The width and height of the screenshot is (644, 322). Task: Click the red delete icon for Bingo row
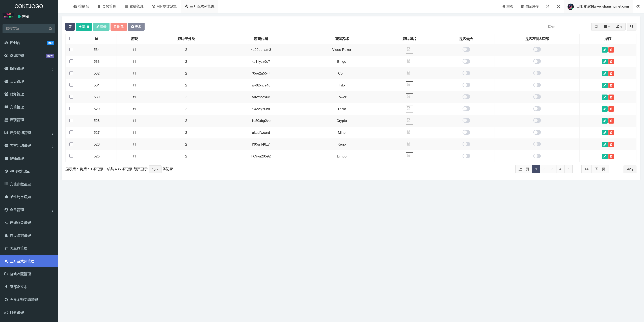611,62
